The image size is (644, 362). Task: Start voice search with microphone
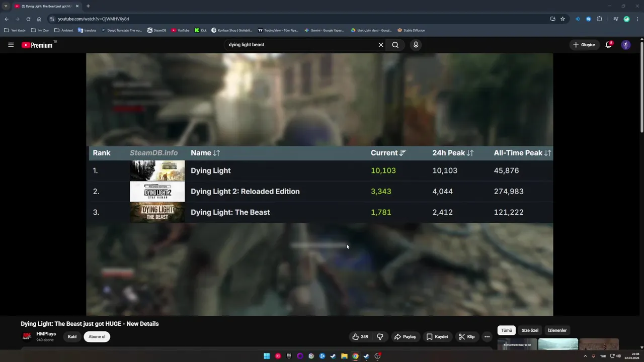[x=416, y=45]
